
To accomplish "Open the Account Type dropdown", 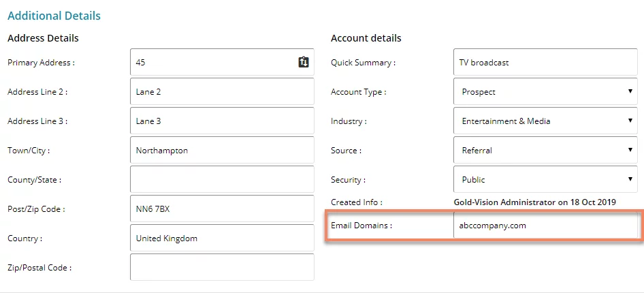I will pyautogui.click(x=545, y=91).
